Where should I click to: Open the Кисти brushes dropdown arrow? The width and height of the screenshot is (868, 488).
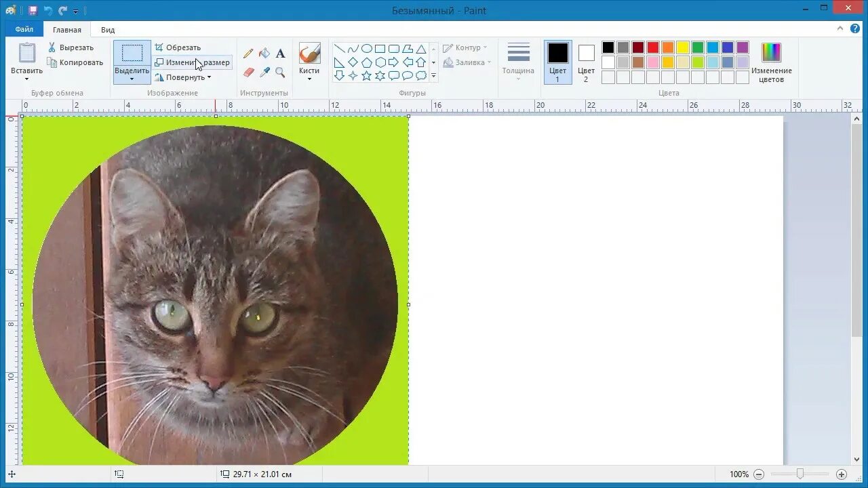tap(309, 79)
